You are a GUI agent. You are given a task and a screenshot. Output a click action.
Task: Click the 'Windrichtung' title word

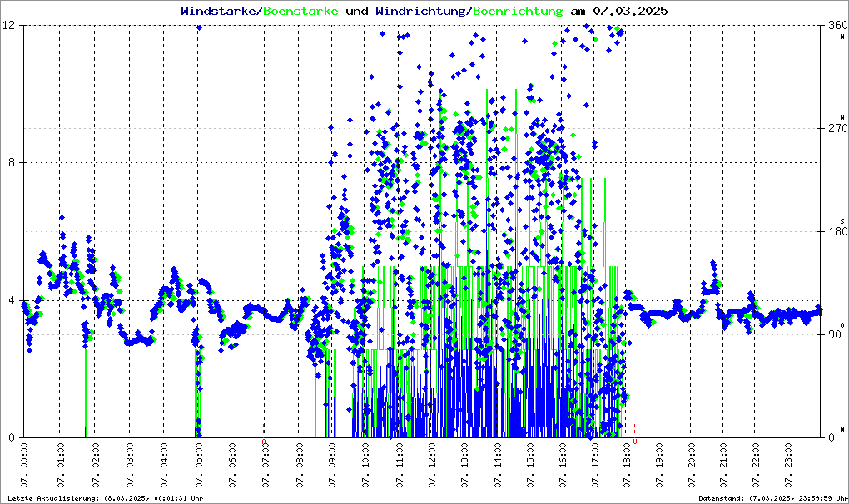[420, 12]
